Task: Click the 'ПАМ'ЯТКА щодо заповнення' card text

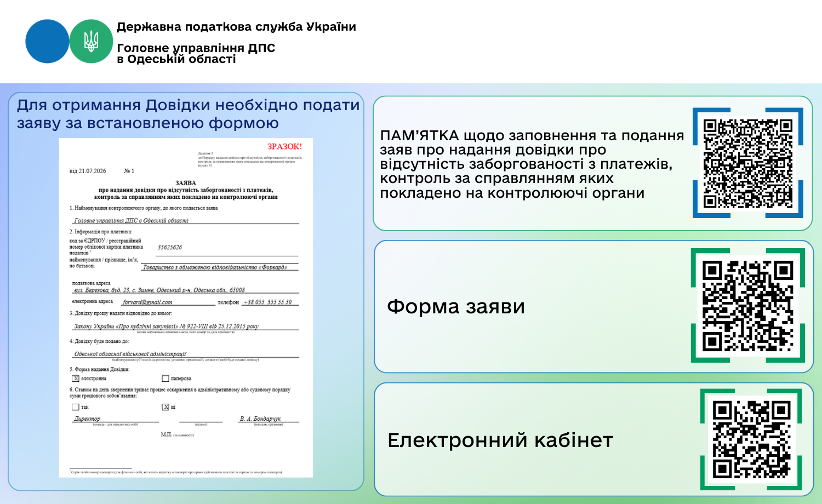Action: click(x=532, y=164)
